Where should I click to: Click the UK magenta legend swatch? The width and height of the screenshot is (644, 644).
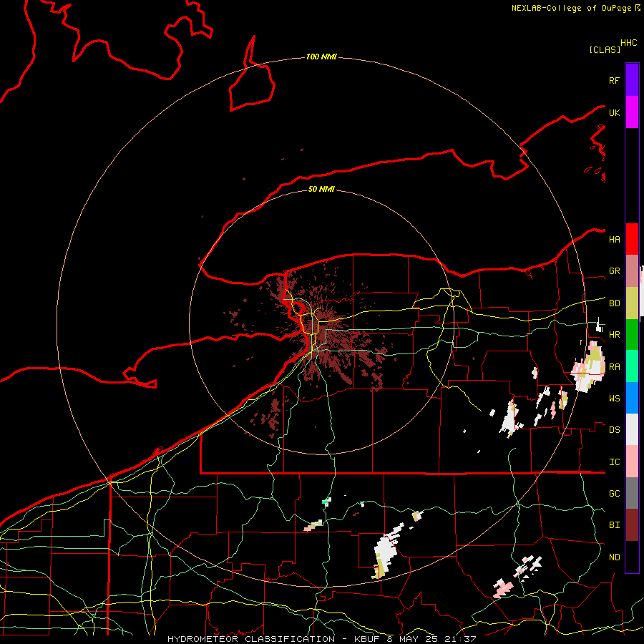click(x=632, y=112)
